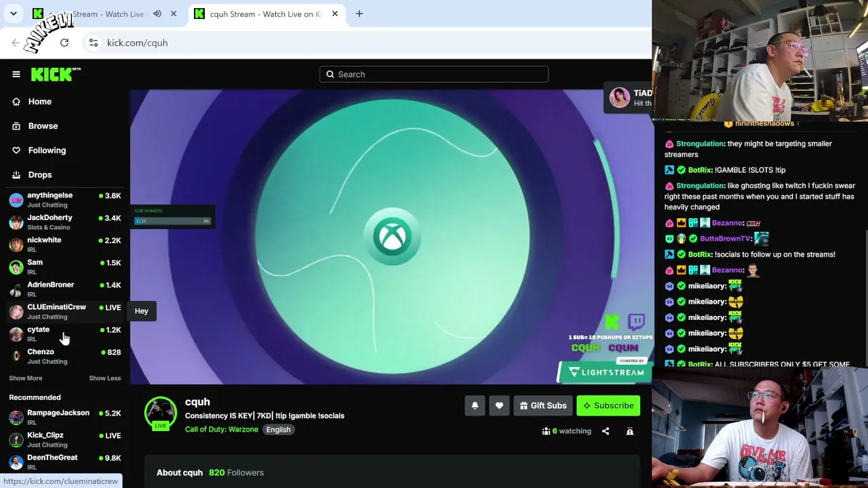The image size is (868, 488).
Task: Click ButtaBrownTV username in chat
Action: tap(725, 239)
